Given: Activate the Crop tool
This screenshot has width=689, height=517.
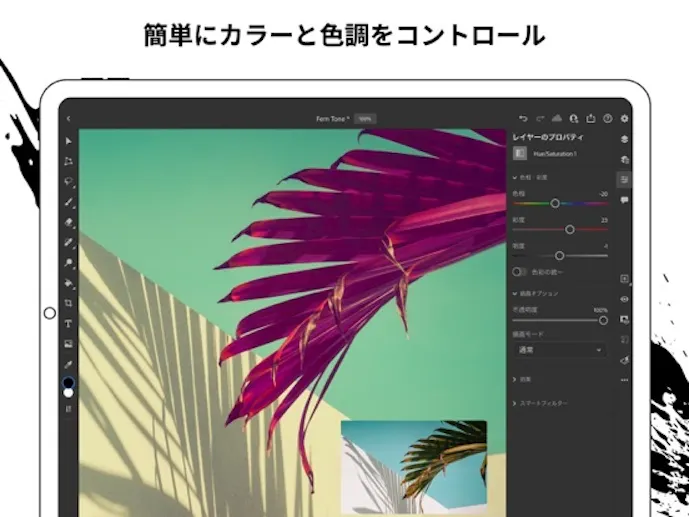Looking at the screenshot, I should [69, 303].
